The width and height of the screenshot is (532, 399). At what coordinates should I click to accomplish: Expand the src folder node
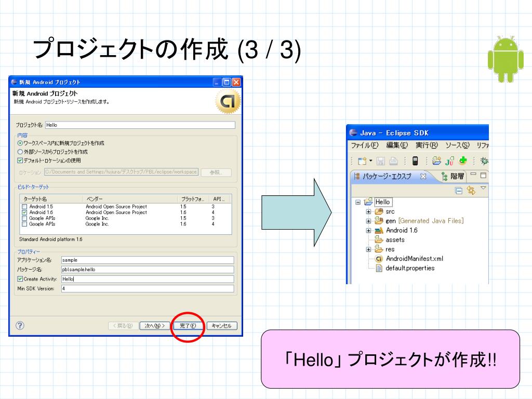pos(368,211)
